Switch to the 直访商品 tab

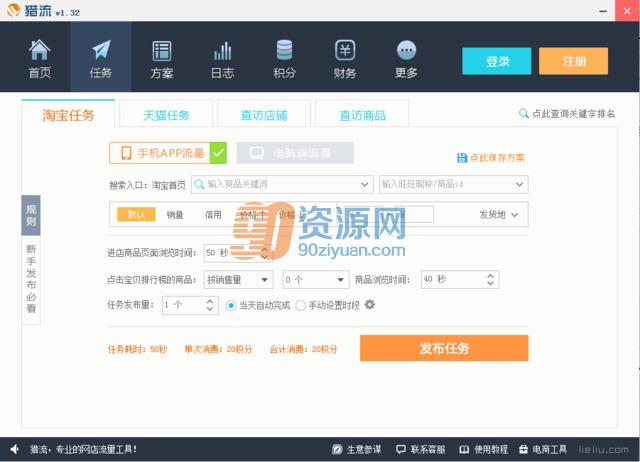coord(362,115)
